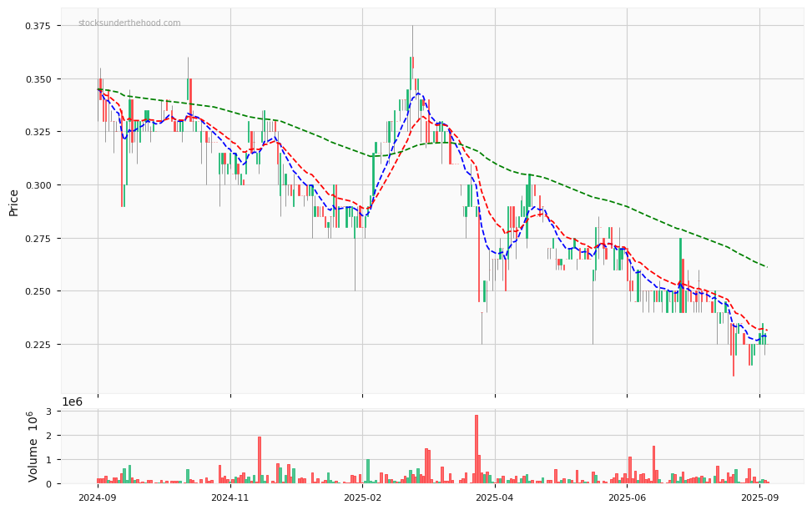812x510 pixels.
Task: Click the 2024-09 date label
Action: (98, 498)
